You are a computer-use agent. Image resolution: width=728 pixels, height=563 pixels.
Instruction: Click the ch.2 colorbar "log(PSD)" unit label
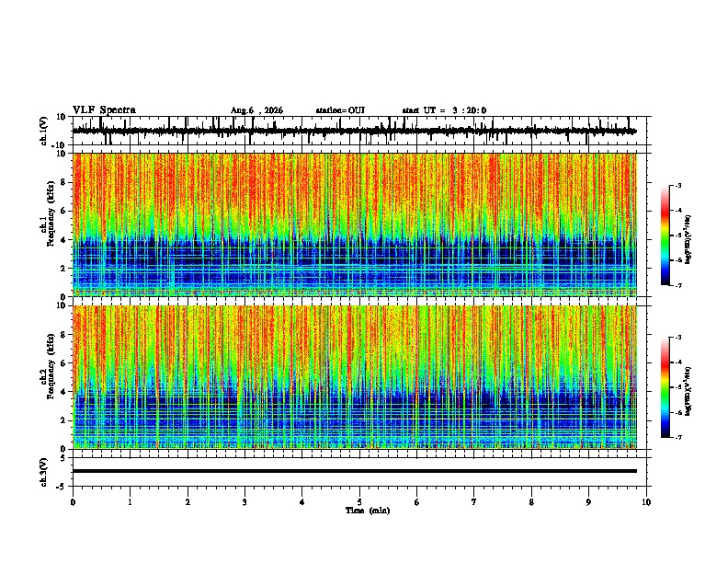click(x=688, y=391)
